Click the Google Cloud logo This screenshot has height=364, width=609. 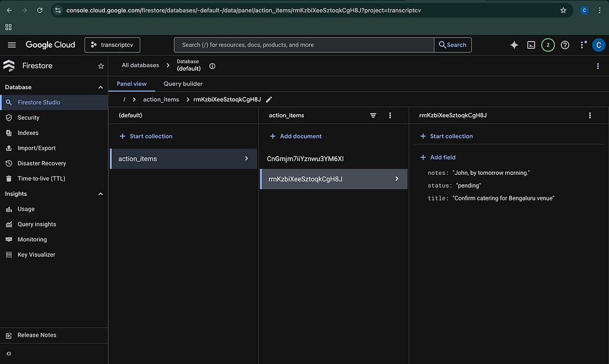[50, 45]
